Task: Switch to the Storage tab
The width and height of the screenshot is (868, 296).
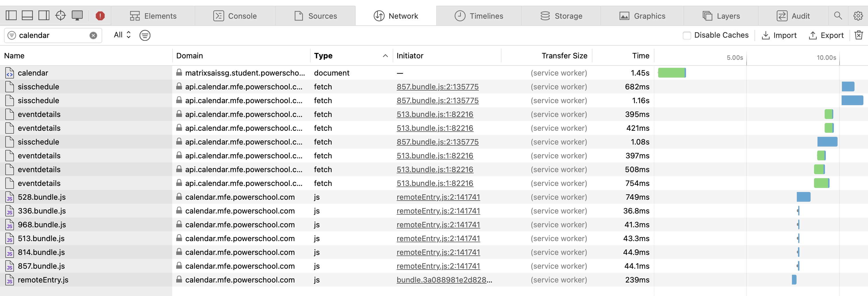Action: (561, 16)
